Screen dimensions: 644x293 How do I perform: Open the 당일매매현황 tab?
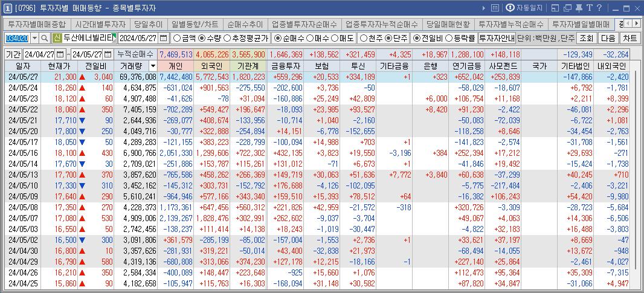pos(448,24)
